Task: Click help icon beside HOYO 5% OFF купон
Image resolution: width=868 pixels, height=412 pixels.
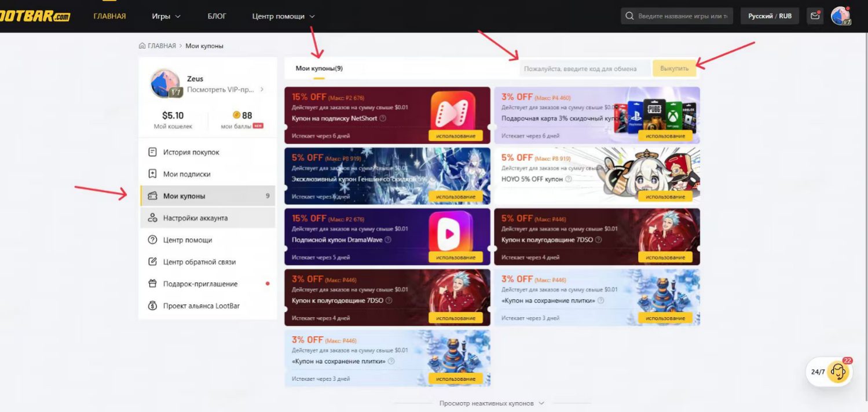Action: 568,179
